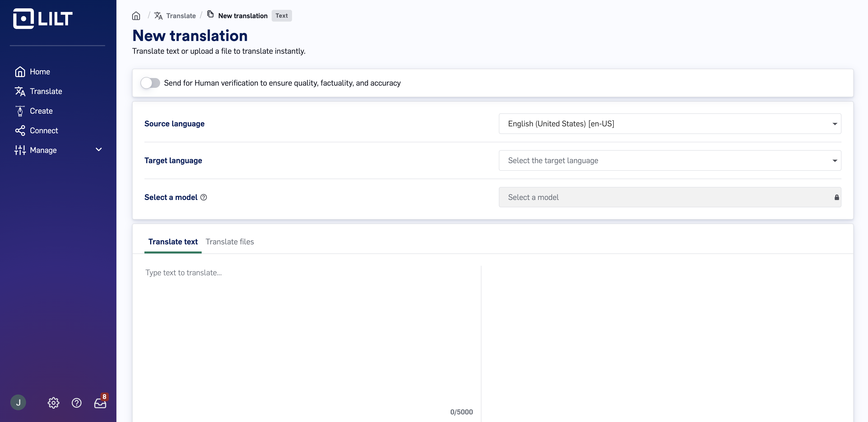Click the New translation page heading

190,36
